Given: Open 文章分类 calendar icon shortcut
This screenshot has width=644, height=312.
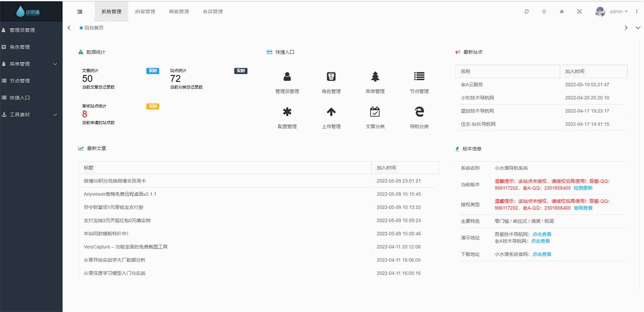Looking at the screenshot, I should pyautogui.click(x=375, y=112).
